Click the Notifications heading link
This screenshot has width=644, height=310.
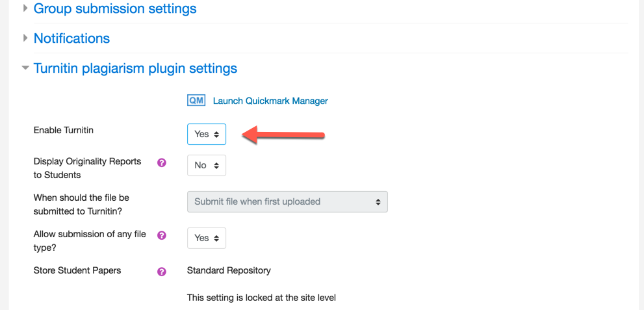pos(72,38)
